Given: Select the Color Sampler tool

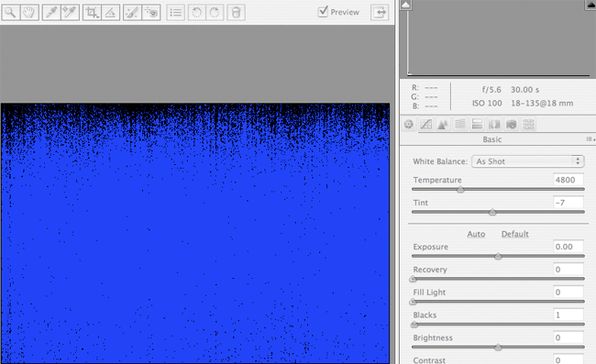Looking at the screenshot, I should pos(71,12).
